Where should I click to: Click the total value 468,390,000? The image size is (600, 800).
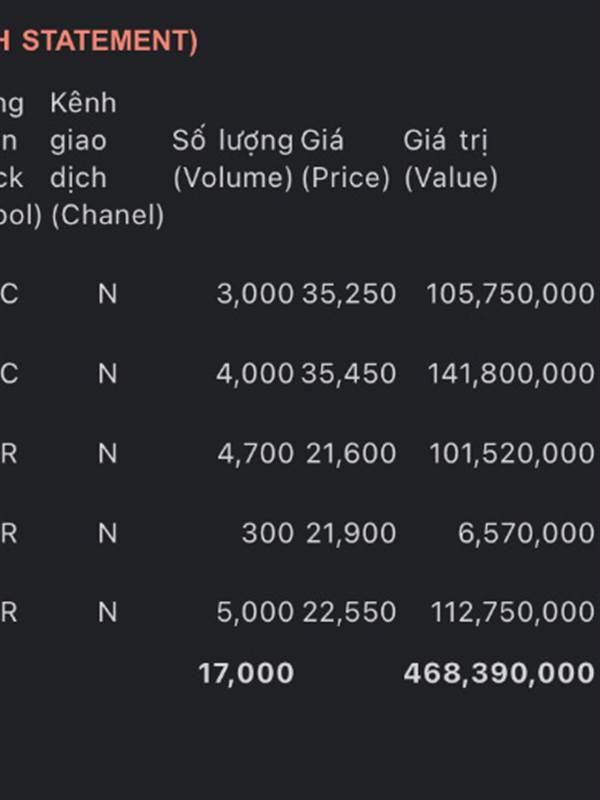coord(499,673)
